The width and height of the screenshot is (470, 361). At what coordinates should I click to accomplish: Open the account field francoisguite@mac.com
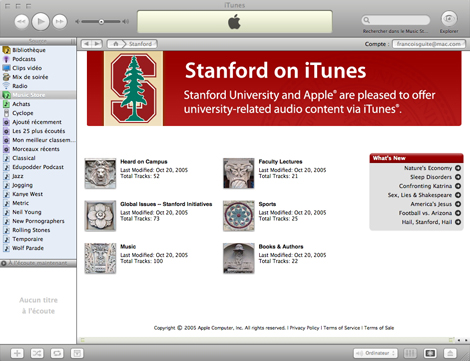point(429,44)
